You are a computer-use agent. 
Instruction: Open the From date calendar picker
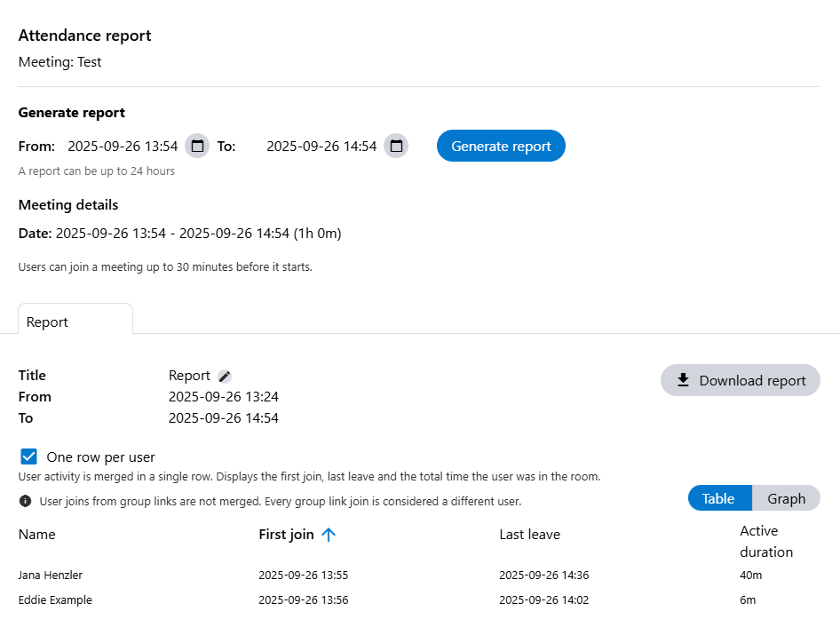coord(197,146)
